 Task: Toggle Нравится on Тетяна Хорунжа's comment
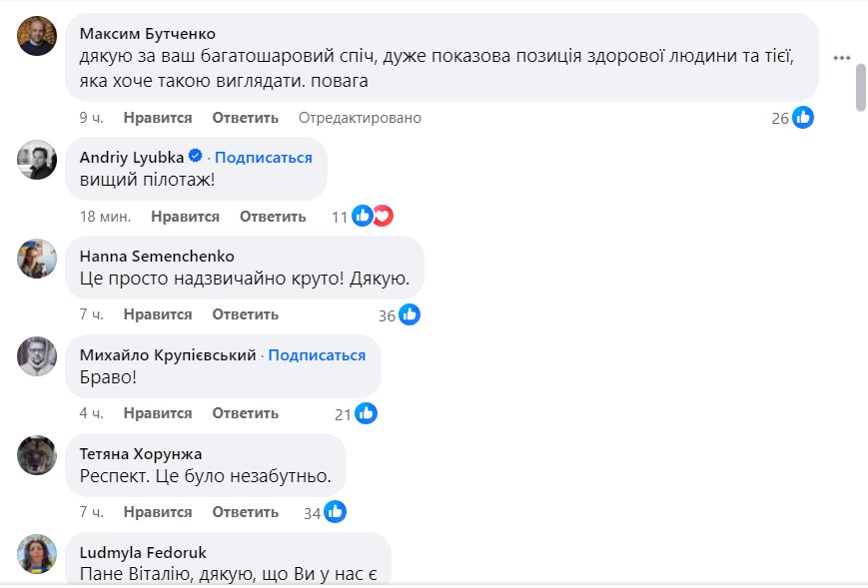pyautogui.click(x=158, y=512)
